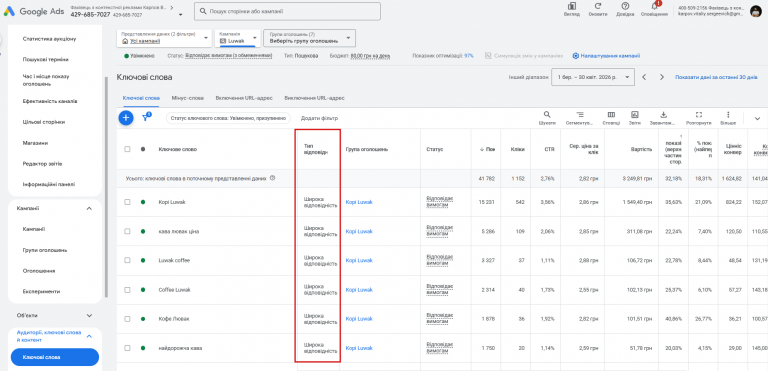The width and height of the screenshot is (768, 371).
Task: Open the Вигляд appearance icon
Action: 571,6
